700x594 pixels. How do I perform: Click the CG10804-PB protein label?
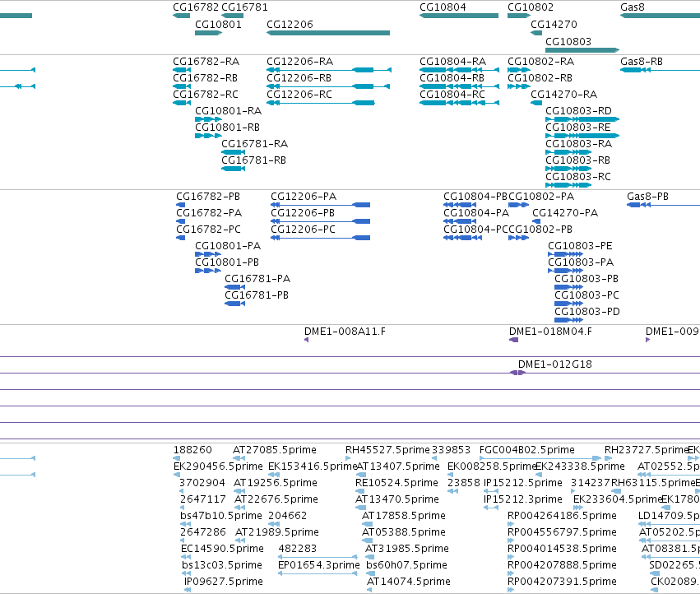[x=475, y=197]
